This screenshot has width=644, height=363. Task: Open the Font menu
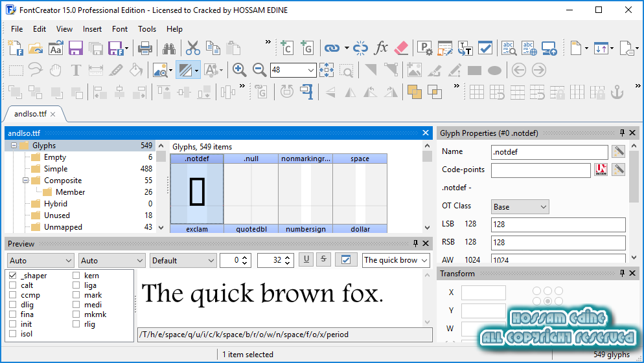point(120,29)
